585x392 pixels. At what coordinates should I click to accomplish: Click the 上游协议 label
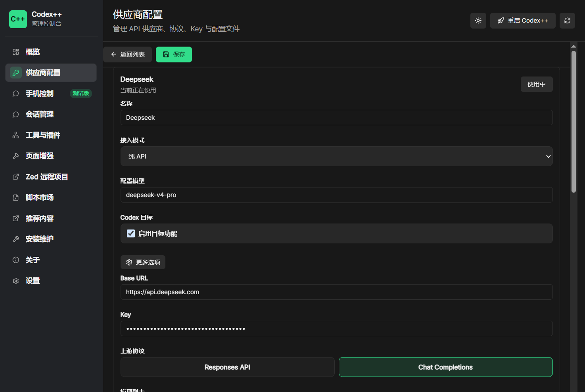pos(132,351)
